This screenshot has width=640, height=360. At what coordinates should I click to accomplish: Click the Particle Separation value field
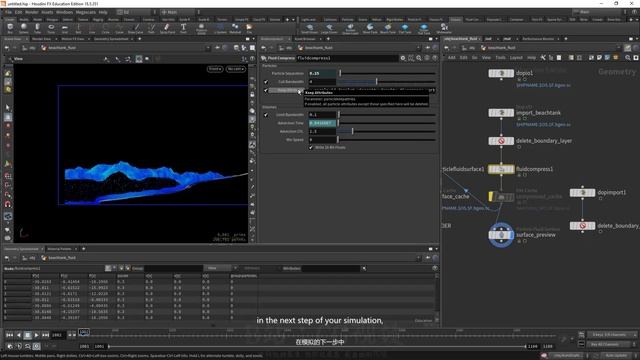[322, 73]
